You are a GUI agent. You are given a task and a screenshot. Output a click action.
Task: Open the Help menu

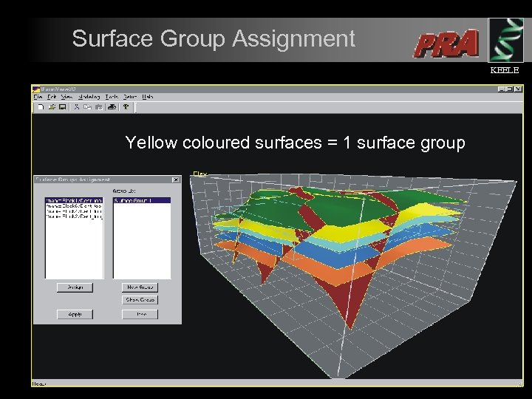tap(148, 97)
